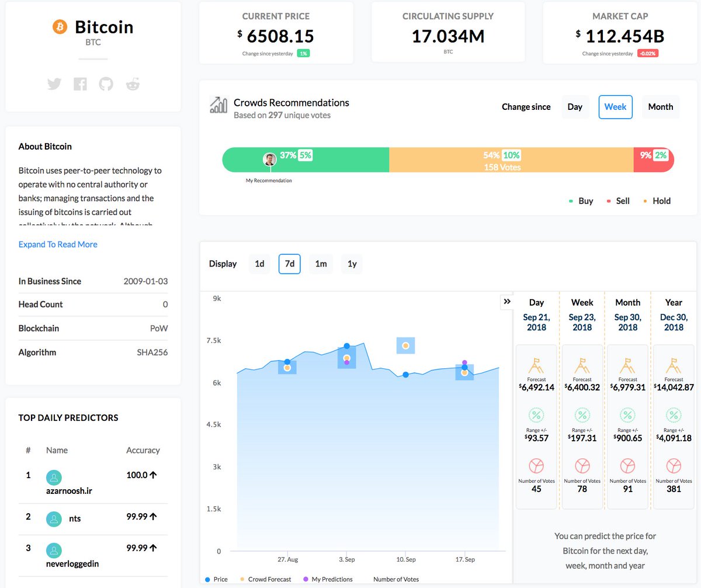The width and height of the screenshot is (701, 588).
Task: Sort predictors by Accuracy column header
Action: coord(143,450)
